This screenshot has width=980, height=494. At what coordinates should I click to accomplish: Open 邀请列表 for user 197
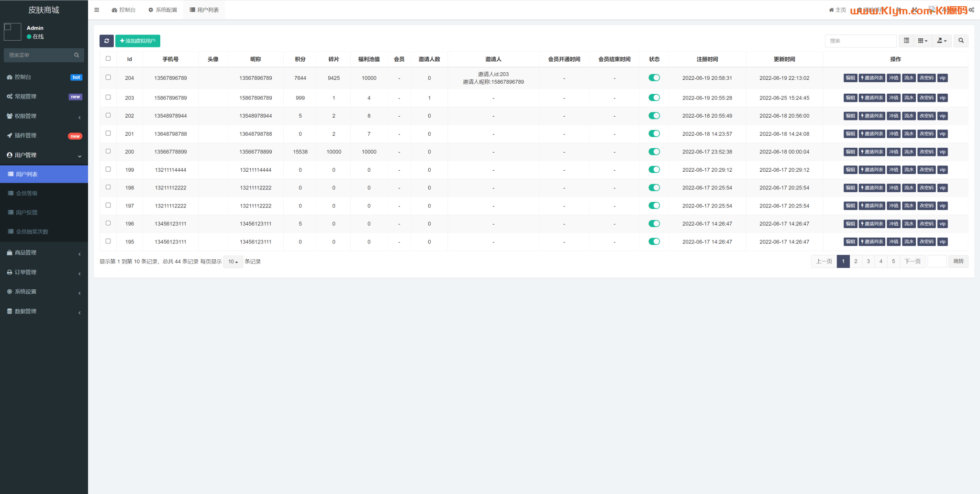click(872, 206)
